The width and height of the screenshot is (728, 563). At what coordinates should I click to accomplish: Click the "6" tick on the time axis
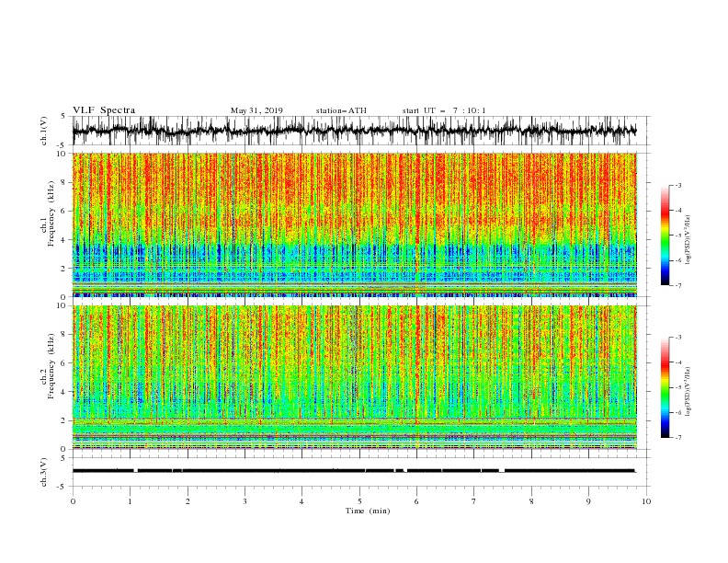416,501
